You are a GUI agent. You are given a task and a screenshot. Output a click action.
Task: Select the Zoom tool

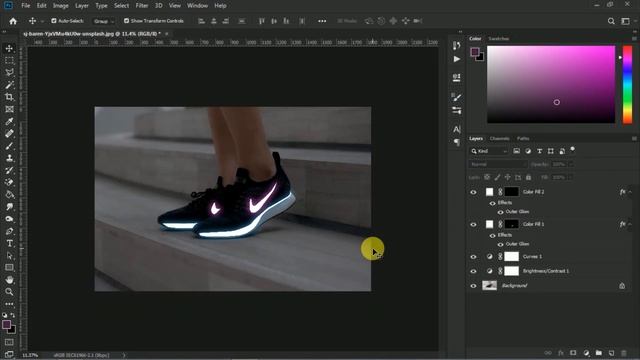click(9, 292)
